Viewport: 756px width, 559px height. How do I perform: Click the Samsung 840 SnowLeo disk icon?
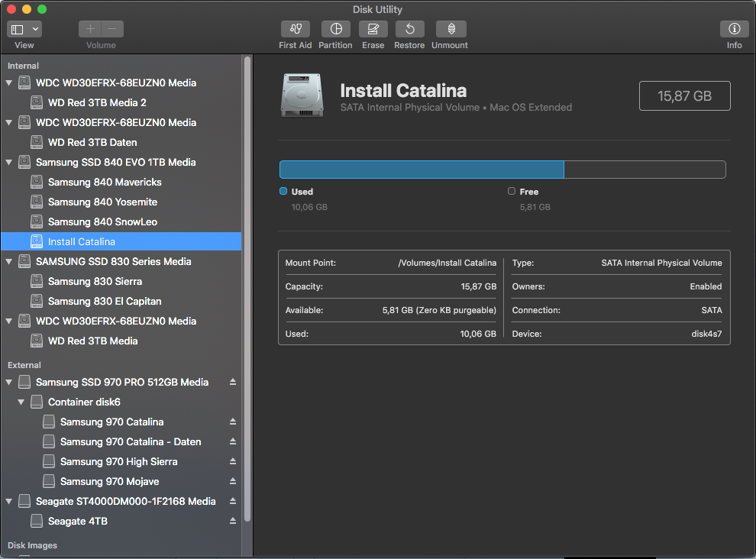tap(37, 222)
